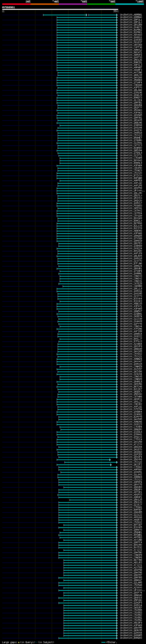The image size is (146, 644).
Task: Click the =50char scale legend
Action: click(109, 642)
